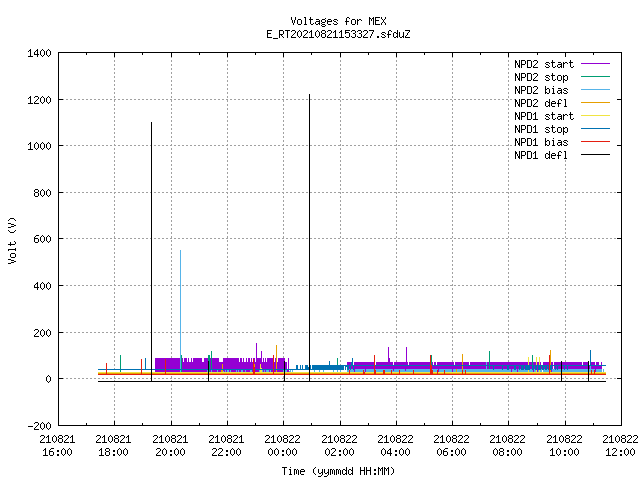640x480 pixels.
Task: Click the 'NPD2 stop' legend label
Action: tap(541, 77)
